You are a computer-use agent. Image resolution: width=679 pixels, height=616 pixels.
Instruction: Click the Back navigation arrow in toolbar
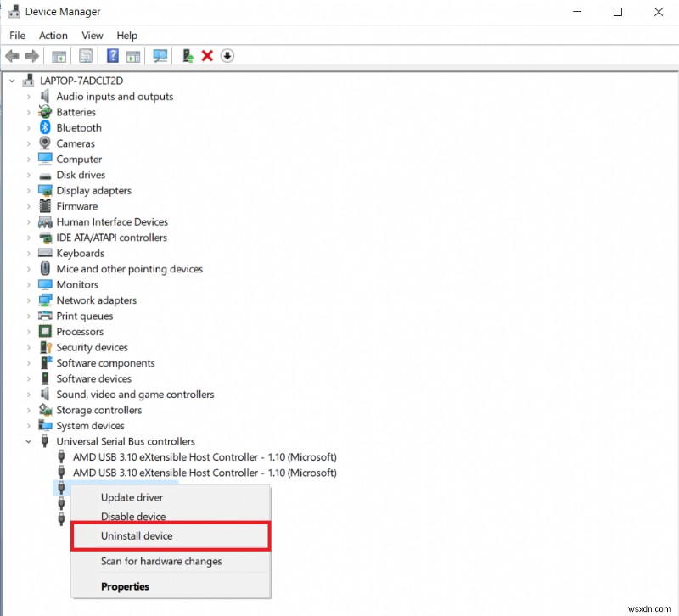[x=12, y=55]
